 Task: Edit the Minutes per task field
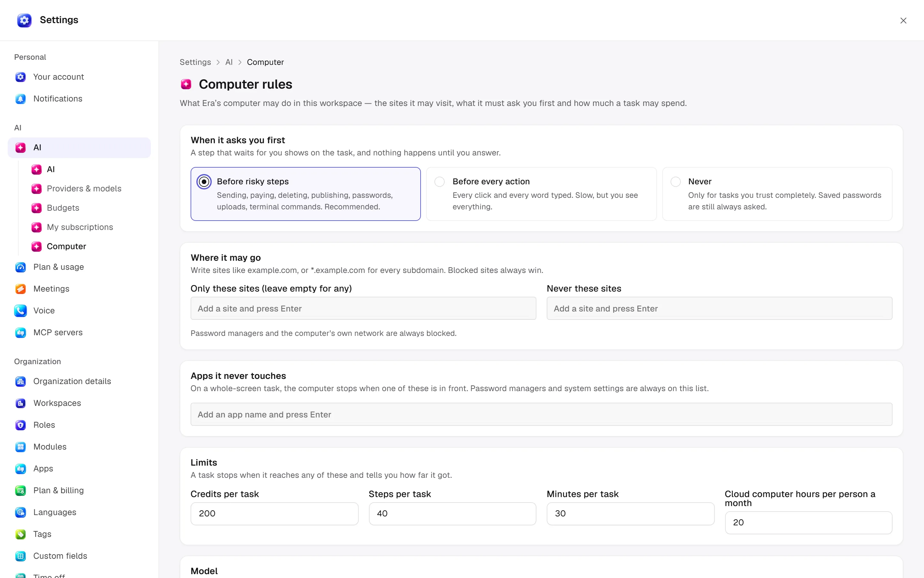(x=630, y=513)
